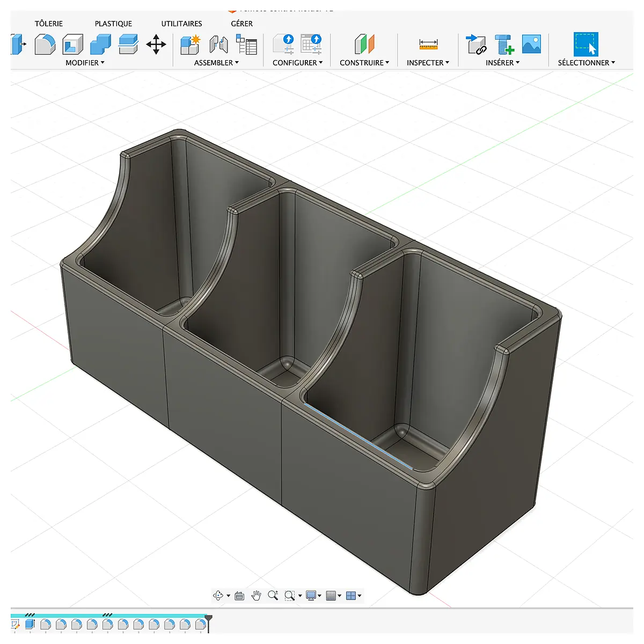This screenshot has width=644, height=644.
Task: Switch to the GÉRER tab
Action: (242, 24)
